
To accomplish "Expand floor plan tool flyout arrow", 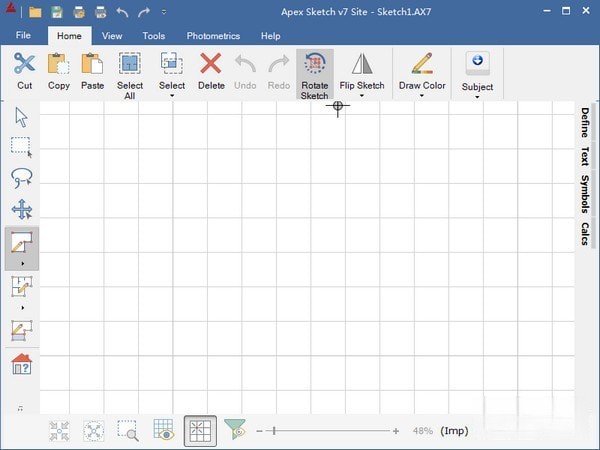I will (x=23, y=308).
